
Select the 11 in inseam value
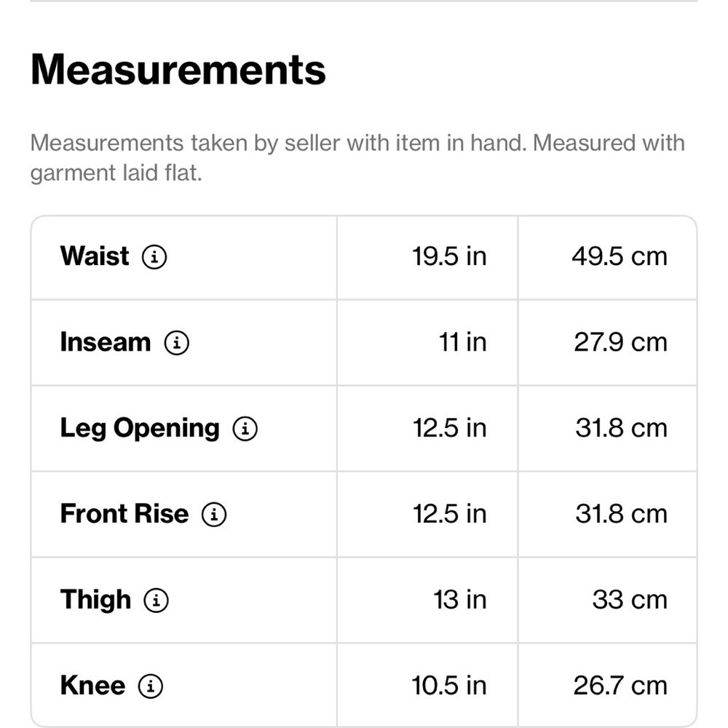point(463,342)
